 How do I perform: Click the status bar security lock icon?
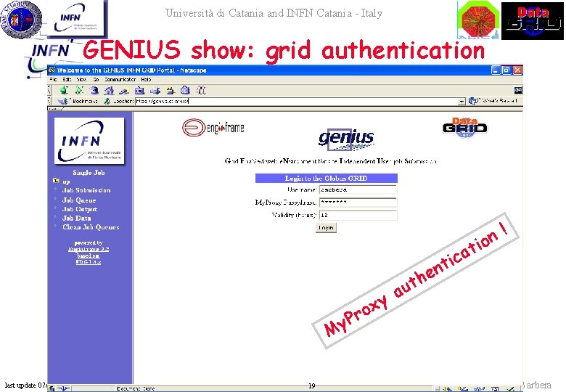[52, 389]
